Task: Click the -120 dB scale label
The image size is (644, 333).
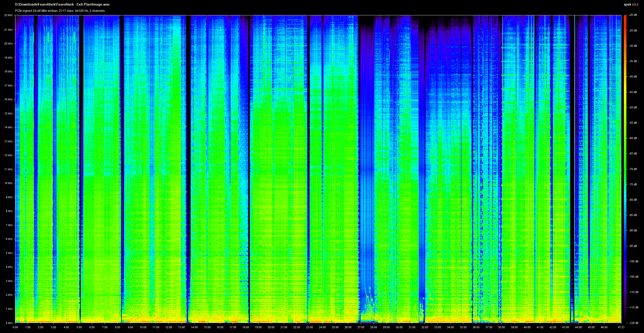Action: point(633,323)
